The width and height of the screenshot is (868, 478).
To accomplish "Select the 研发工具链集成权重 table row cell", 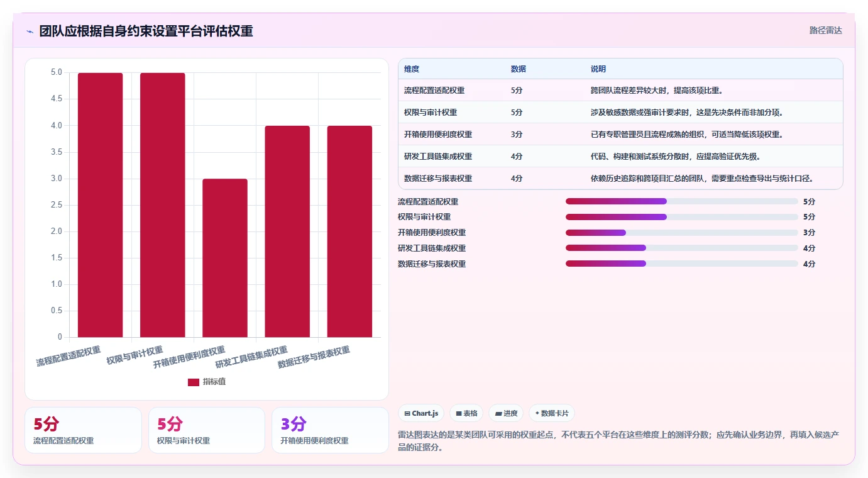I will [438, 157].
